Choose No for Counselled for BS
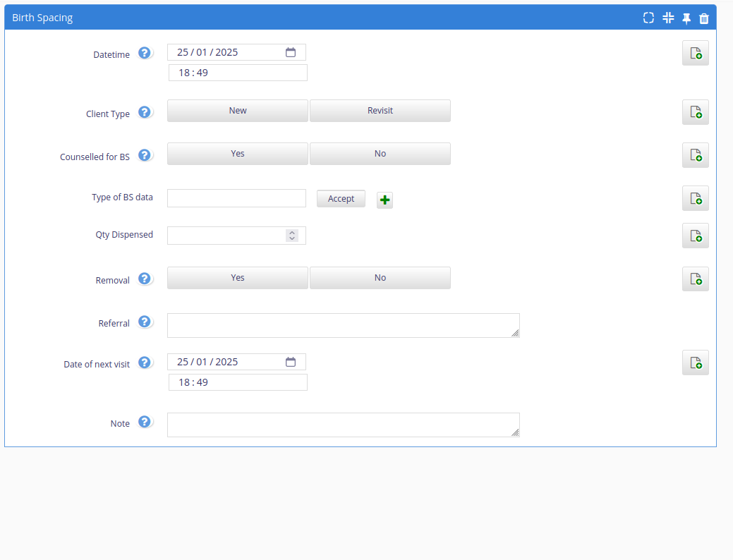The width and height of the screenshot is (733, 560). click(x=380, y=154)
